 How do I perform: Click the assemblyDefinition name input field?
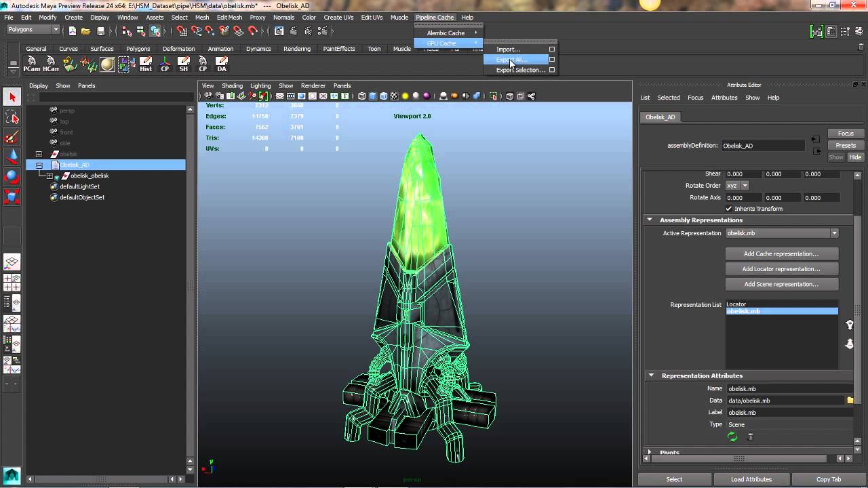[762, 146]
